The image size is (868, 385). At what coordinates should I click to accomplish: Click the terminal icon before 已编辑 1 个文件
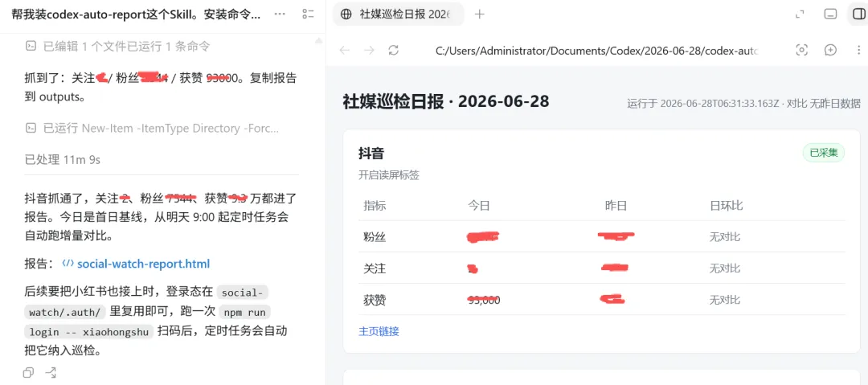pos(31,47)
